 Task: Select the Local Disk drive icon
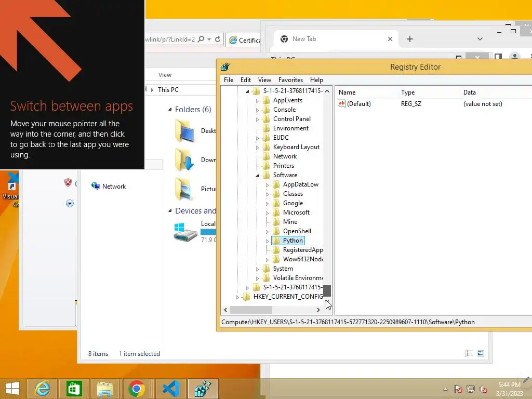coord(185,232)
